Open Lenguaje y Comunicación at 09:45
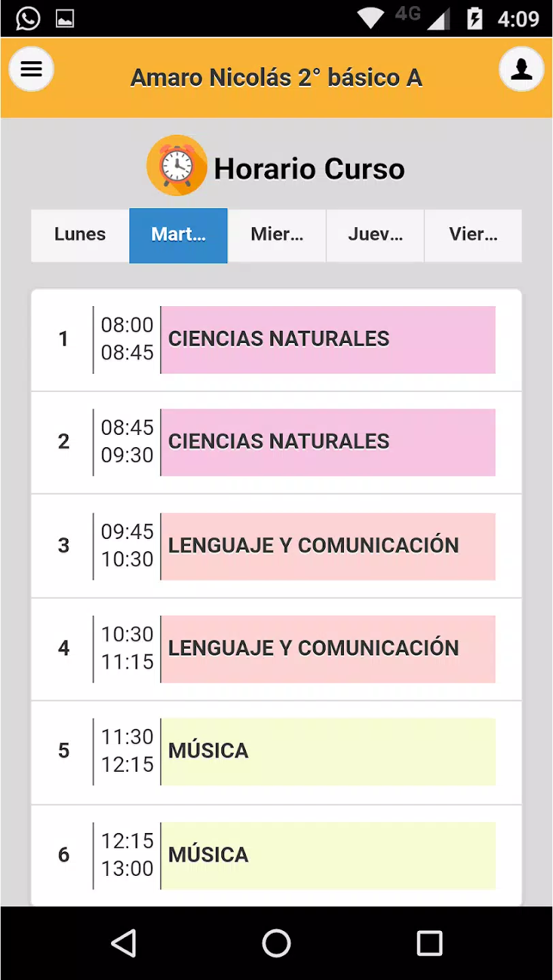The height and width of the screenshot is (980, 553). [328, 546]
